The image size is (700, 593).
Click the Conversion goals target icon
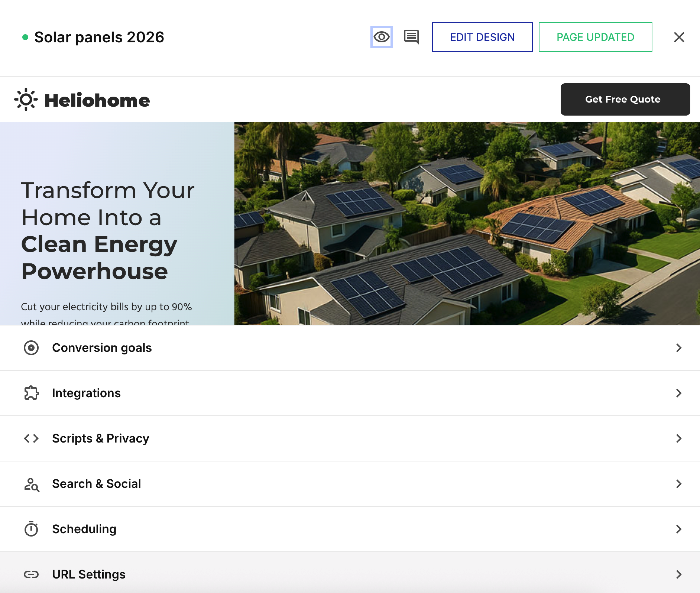(31, 348)
